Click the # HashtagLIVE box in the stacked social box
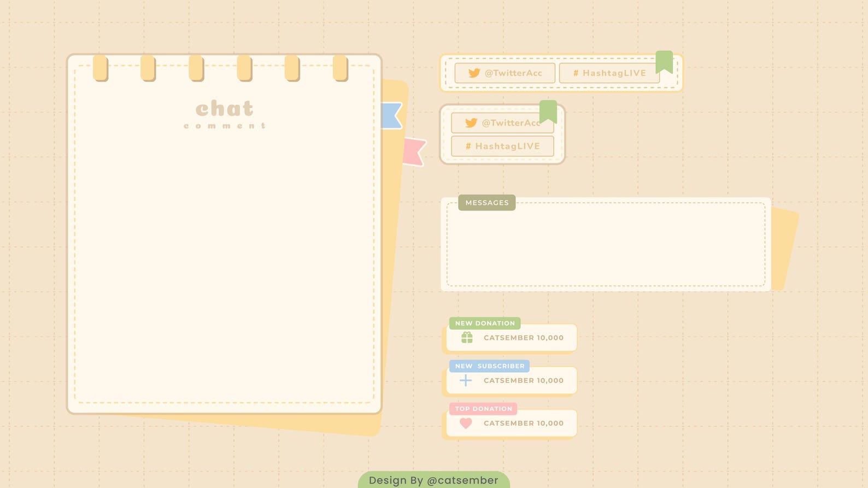The width and height of the screenshot is (868, 488). [x=502, y=146]
